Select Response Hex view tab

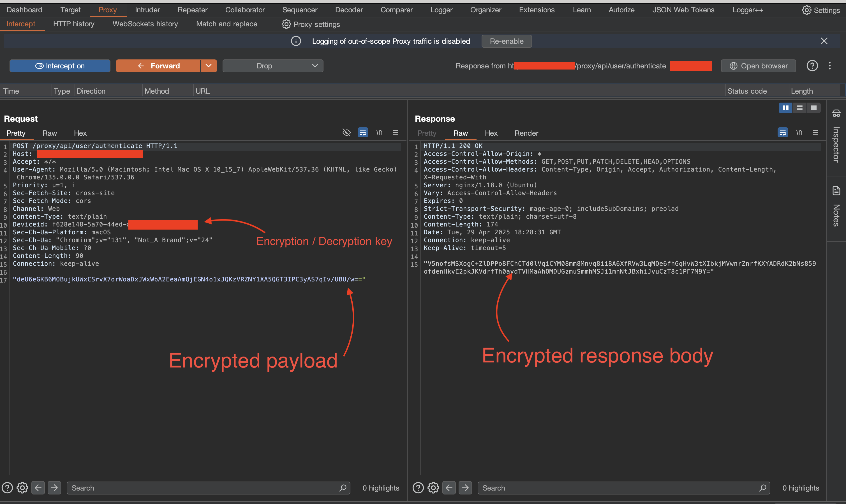pos(491,133)
